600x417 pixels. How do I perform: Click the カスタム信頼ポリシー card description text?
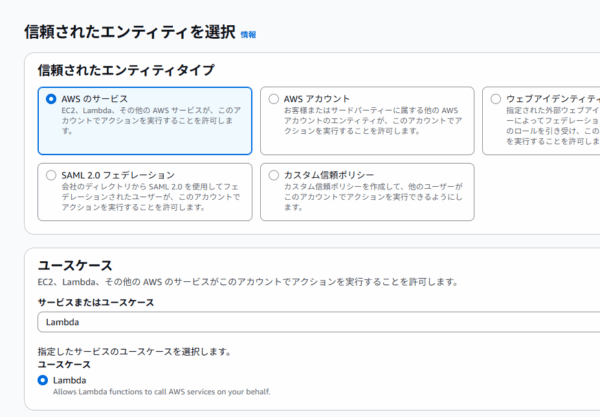coord(373,197)
